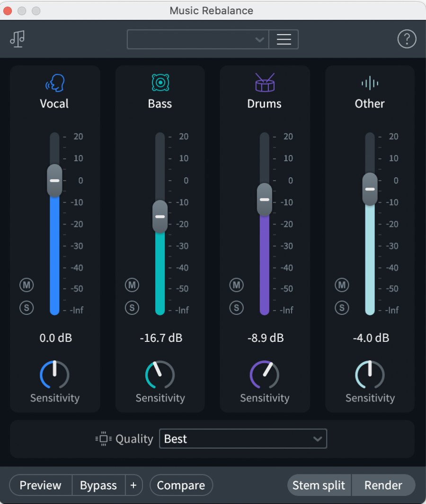Click the Compare button
The image size is (426, 504).
pos(181,485)
